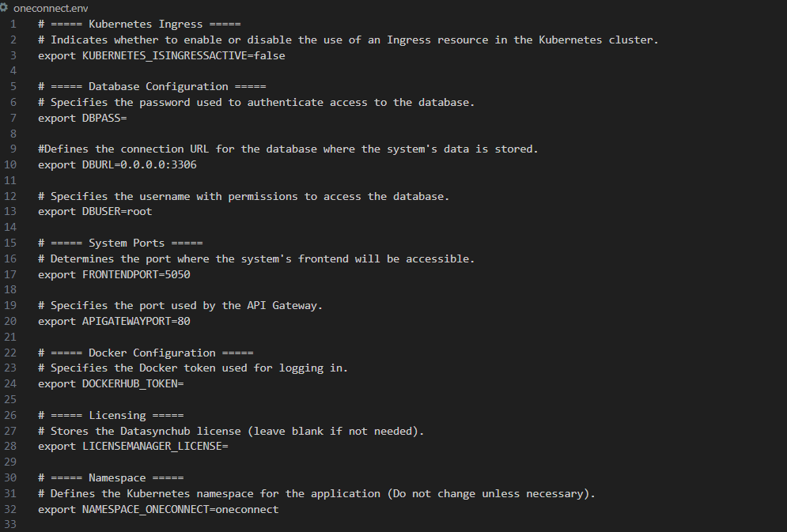Image resolution: width=787 pixels, height=532 pixels.
Task: Click the gear icon beside oneconnect.env
Action: tap(4, 8)
